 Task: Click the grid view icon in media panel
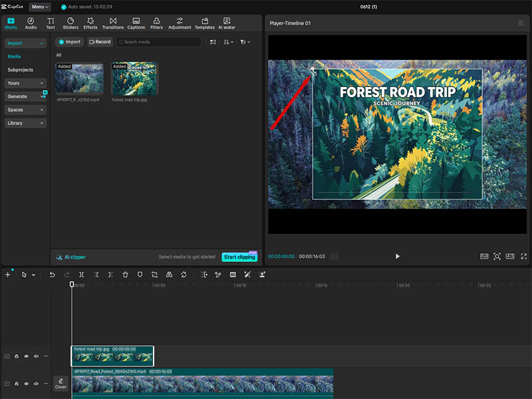click(x=213, y=42)
